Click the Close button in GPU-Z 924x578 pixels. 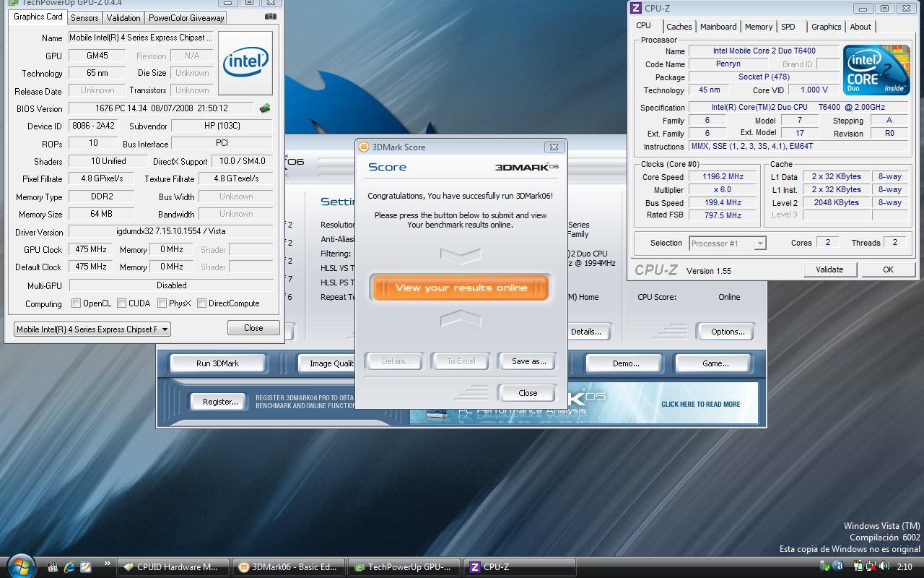(x=253, y=328)
